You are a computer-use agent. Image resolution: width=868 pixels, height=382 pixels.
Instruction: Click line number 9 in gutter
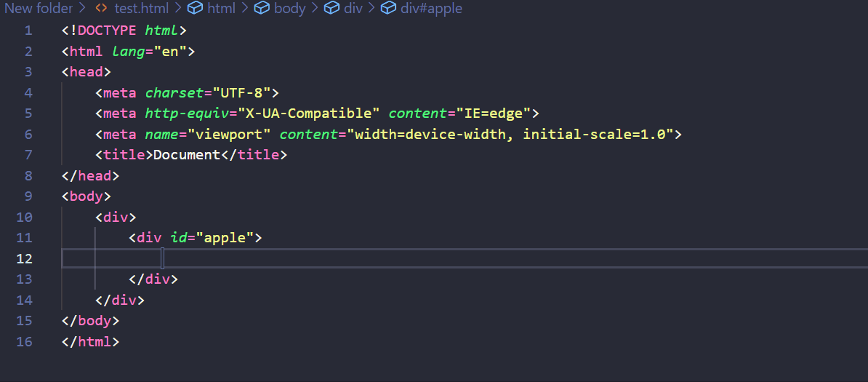pyautogui.click(x=28, y=196)
